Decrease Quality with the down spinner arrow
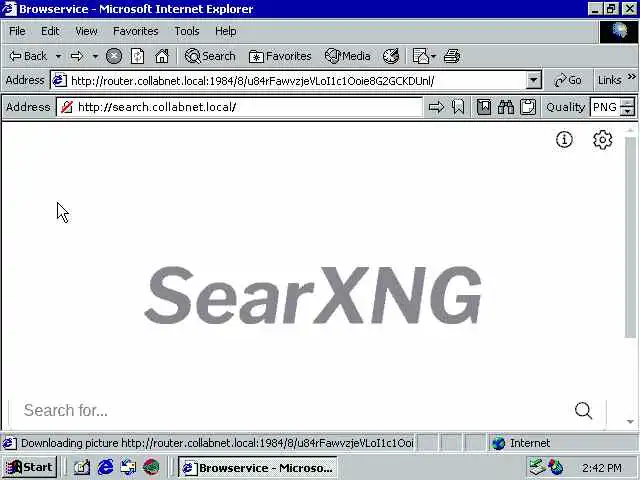 point(627,112)
